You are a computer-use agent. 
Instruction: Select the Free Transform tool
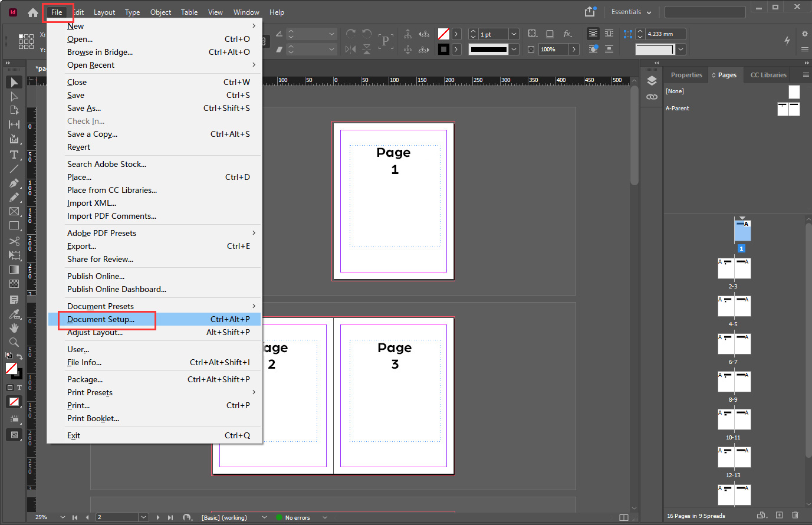coord(14,255)
